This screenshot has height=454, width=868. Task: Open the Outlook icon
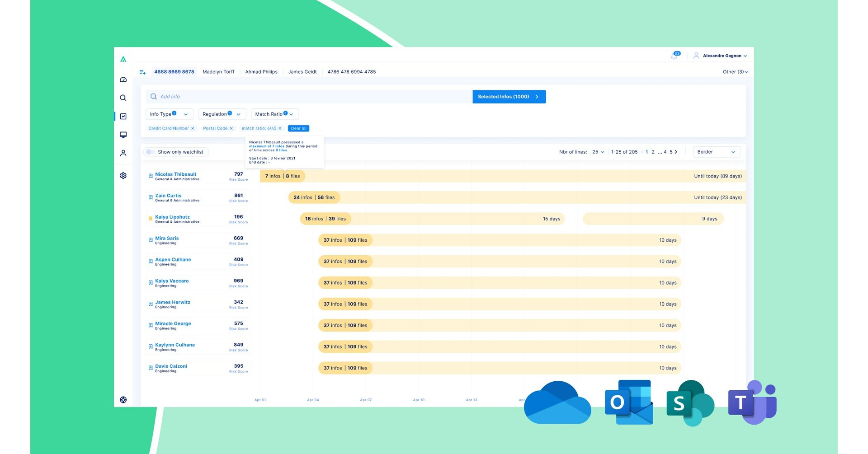[x=628, y=401]
